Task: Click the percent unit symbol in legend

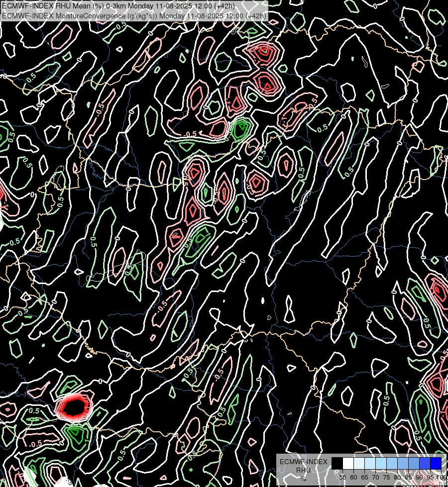Action: click(x=304, y=479)
